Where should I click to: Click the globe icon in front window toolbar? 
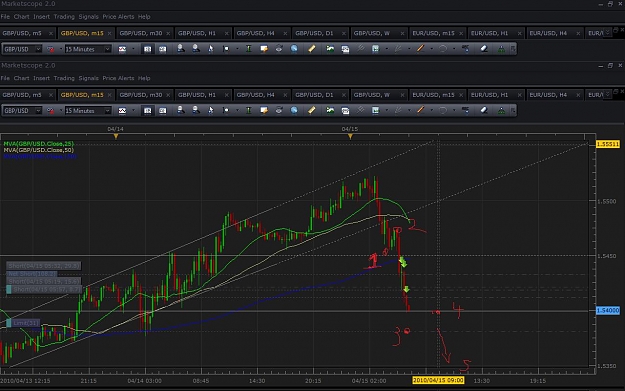294,110
